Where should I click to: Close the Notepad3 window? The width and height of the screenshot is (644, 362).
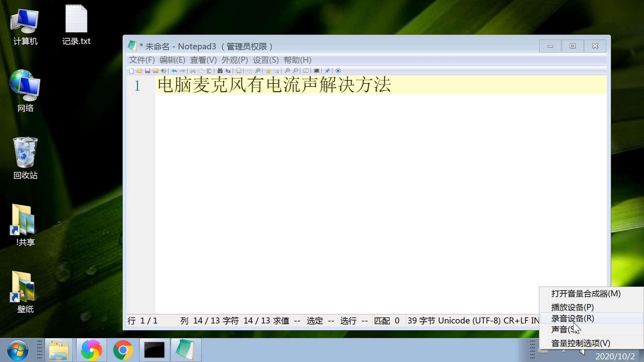coord(595,46)
